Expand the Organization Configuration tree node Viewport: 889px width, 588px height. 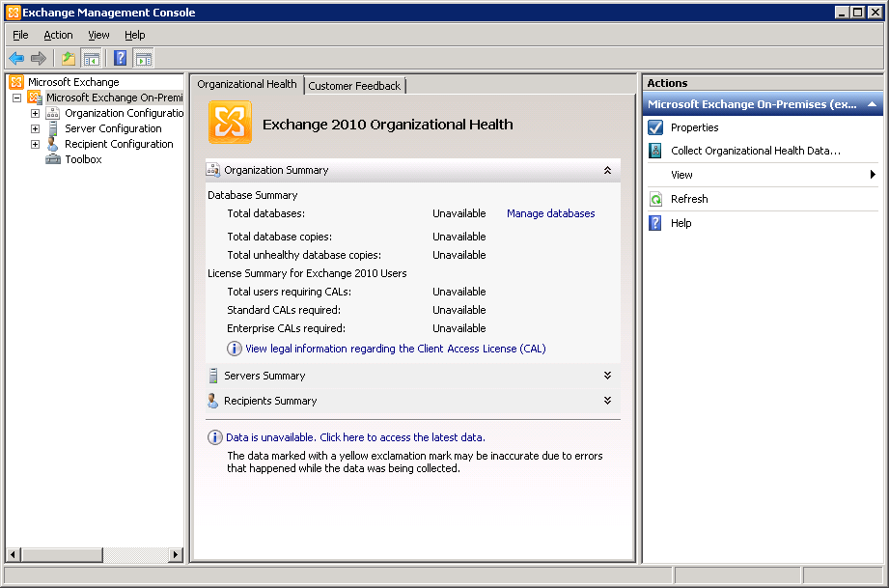(35, 113)
